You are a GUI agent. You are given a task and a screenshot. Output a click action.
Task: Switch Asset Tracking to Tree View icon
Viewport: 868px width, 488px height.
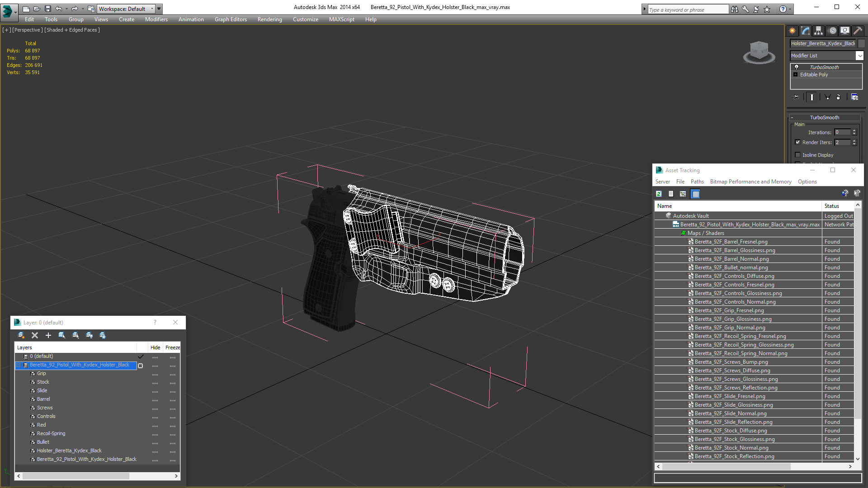tap(683, 194)
